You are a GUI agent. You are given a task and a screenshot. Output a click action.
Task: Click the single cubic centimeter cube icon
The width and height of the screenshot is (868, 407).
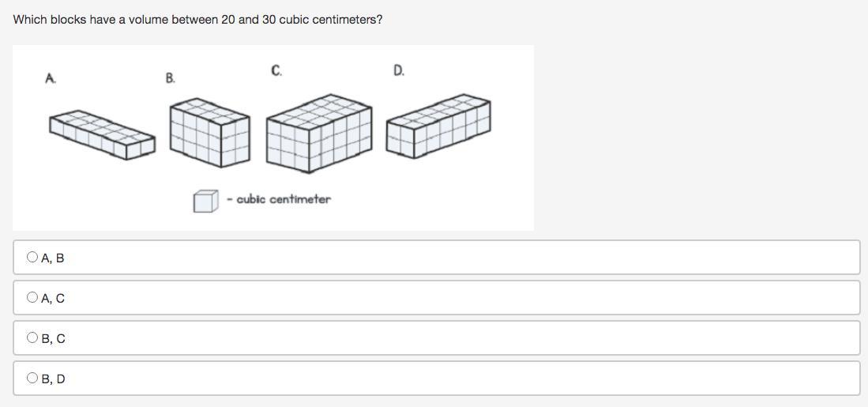click(205, 201)
